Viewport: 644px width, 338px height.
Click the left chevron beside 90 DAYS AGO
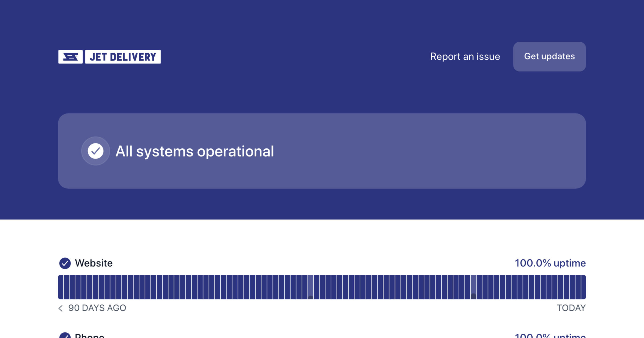61,308
